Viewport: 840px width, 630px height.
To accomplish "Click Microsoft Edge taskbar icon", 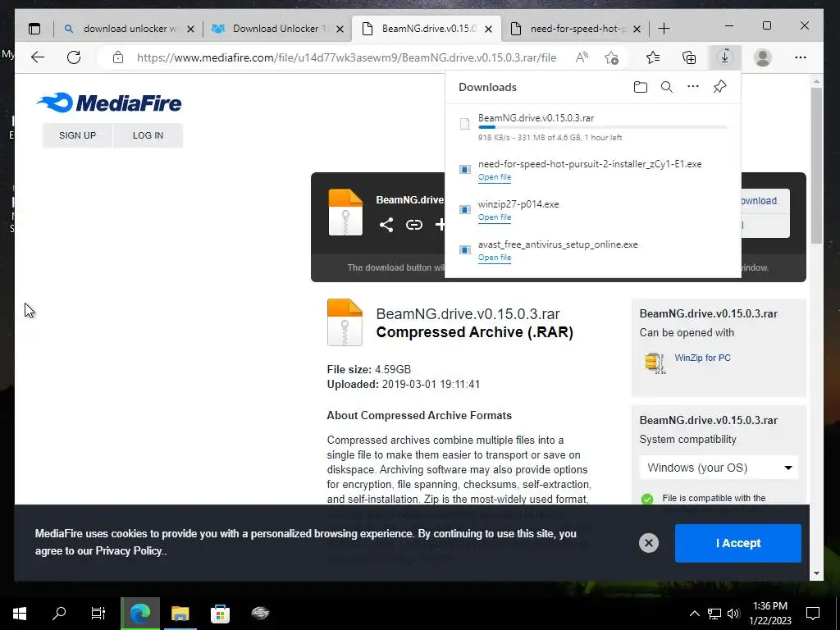I will pos(139,614).
